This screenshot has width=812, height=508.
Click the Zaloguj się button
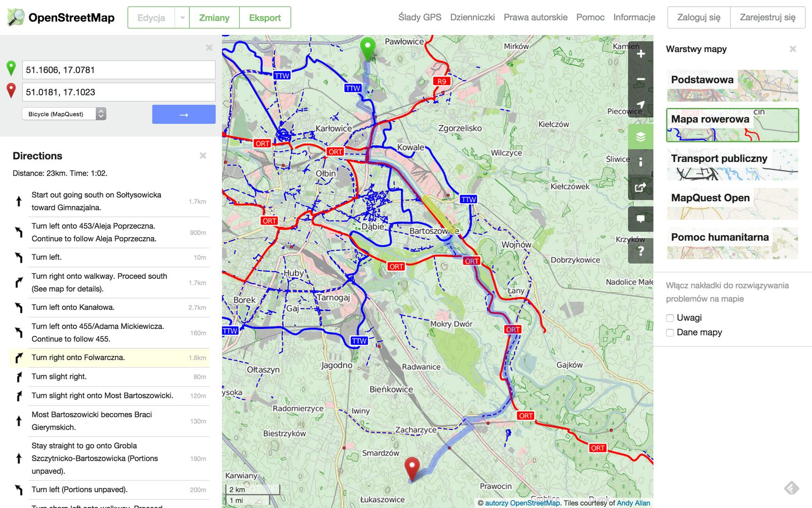[699, 17]
